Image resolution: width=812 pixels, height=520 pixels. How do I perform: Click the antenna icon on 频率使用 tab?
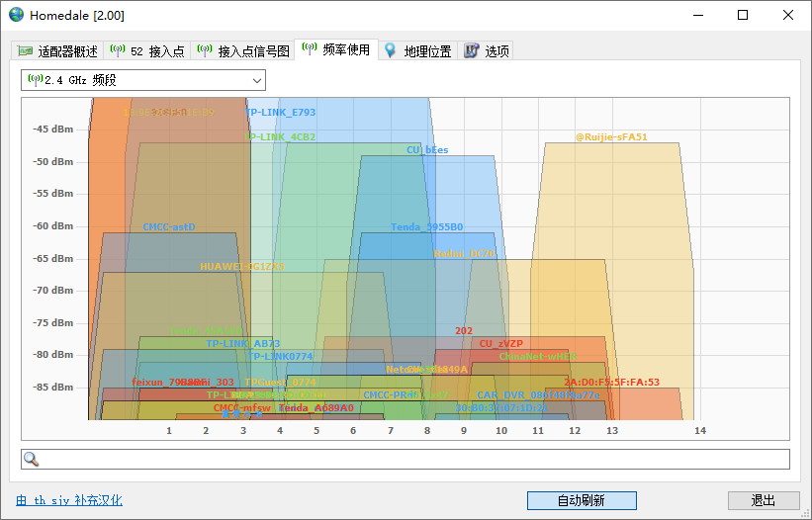(310, 49)
